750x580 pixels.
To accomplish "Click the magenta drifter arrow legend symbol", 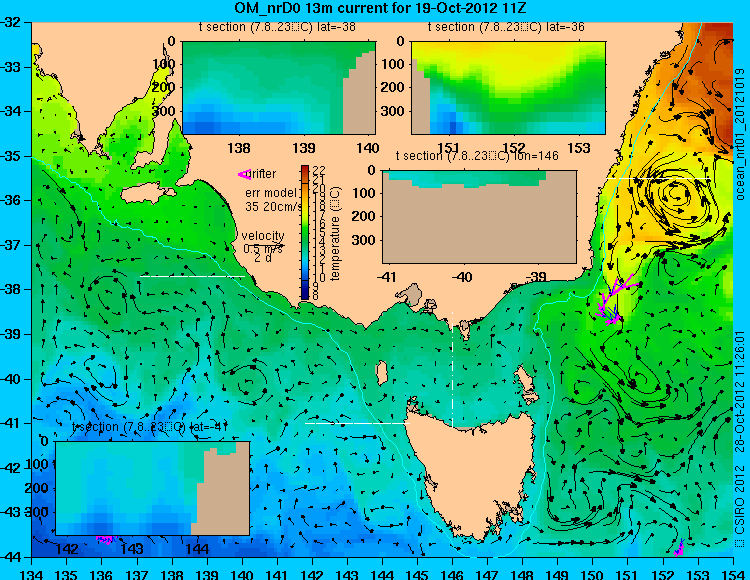I will (x=244, y=175).
